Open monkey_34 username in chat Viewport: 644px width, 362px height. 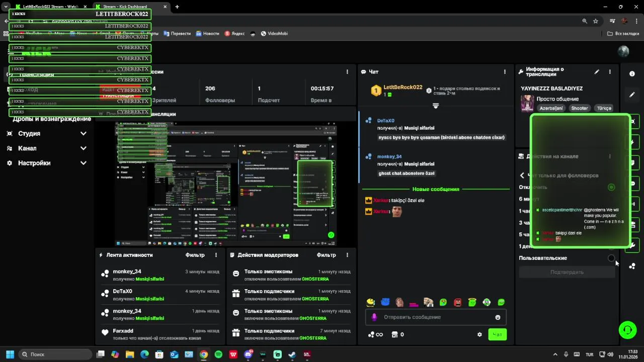389,157
